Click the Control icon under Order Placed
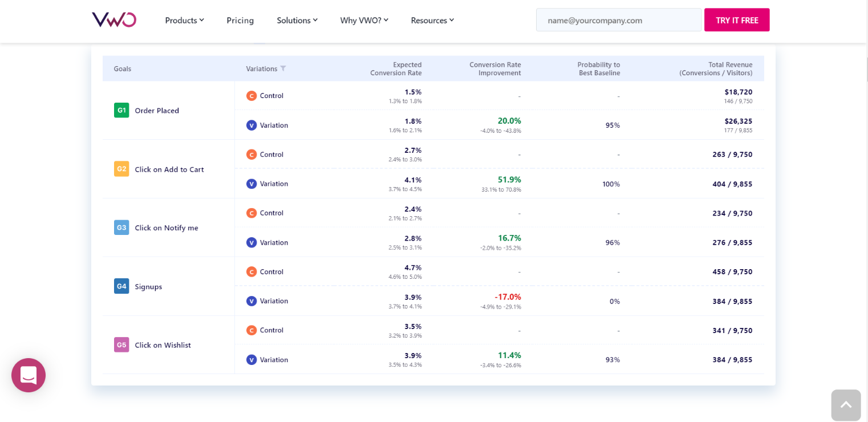868x422 pixels. pos(252,95)
